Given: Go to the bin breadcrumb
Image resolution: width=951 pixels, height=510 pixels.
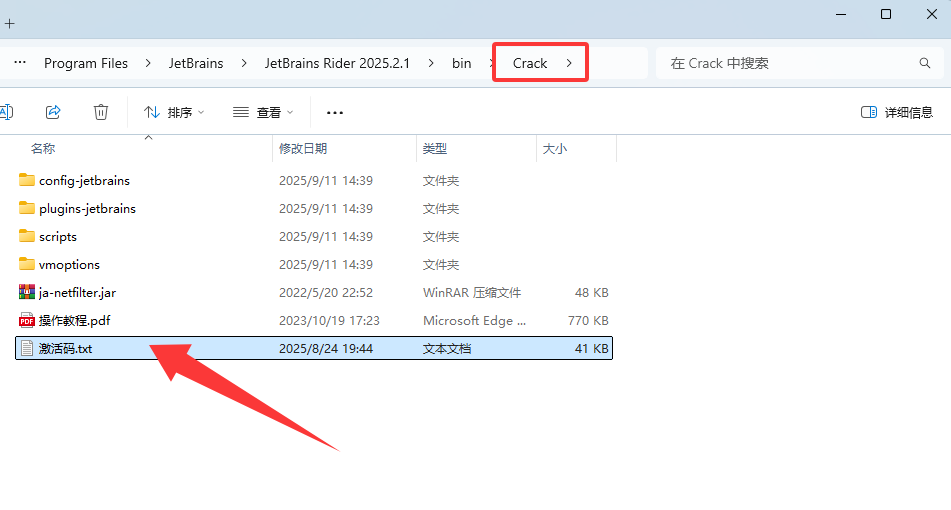Looking at the screenshot, I should point(462,63).
